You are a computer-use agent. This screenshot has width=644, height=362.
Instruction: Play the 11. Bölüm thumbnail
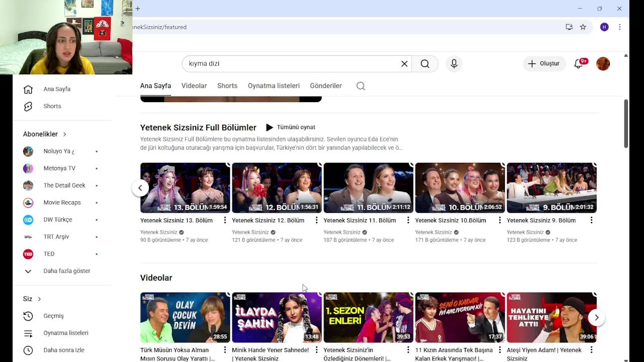click(x=368, y=188)
